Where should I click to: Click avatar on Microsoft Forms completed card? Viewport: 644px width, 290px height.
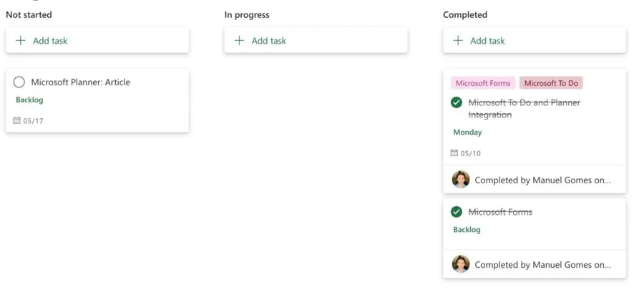(461, 264)
